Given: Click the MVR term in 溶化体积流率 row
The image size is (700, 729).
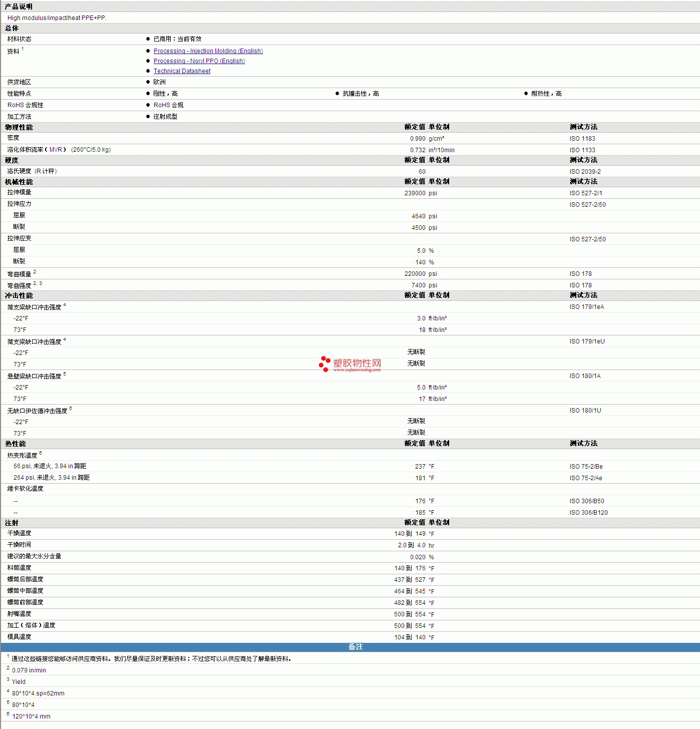Looking at the screenshot, I should [56, 150].
